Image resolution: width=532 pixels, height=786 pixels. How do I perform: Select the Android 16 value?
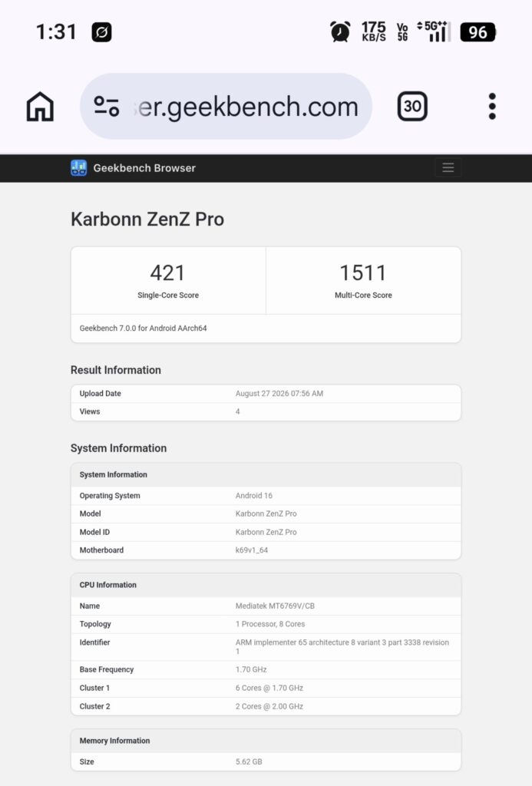[x=253, y=496]
